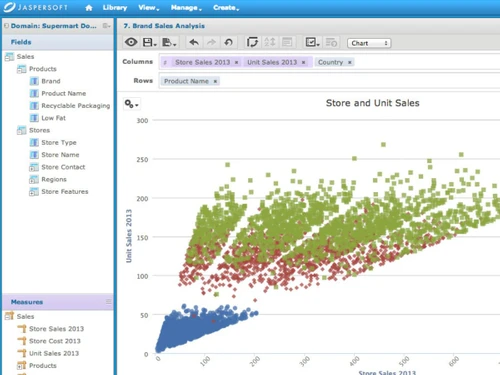The height and width of the screenshot is (375, 500).
Task: Click the Measures panel header
Action: point(58,302)
